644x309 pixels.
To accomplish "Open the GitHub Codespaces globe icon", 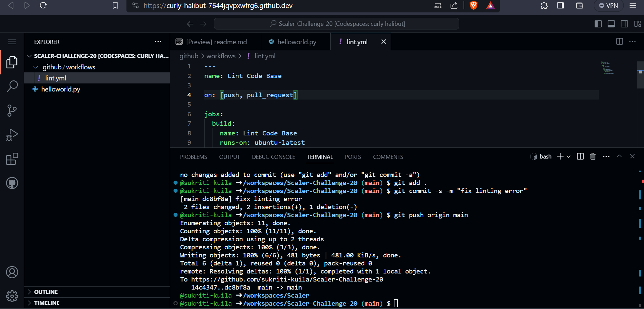I will click(12, 183).
